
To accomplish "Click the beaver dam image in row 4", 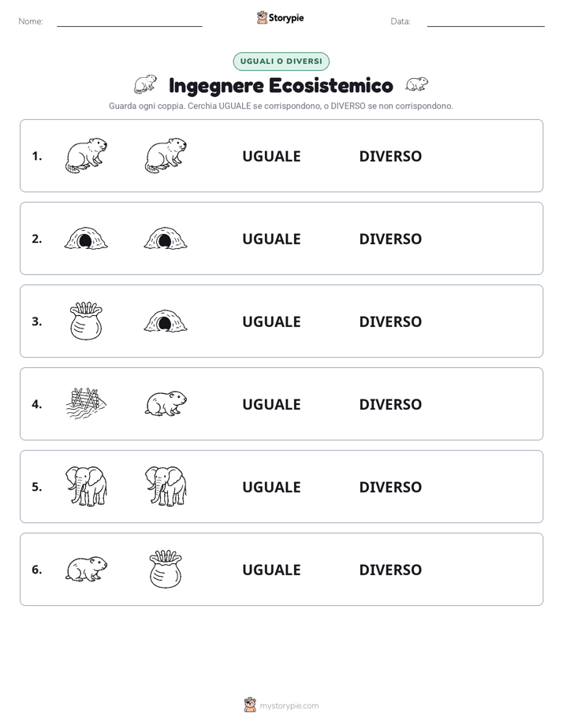I will coord(86,403).
